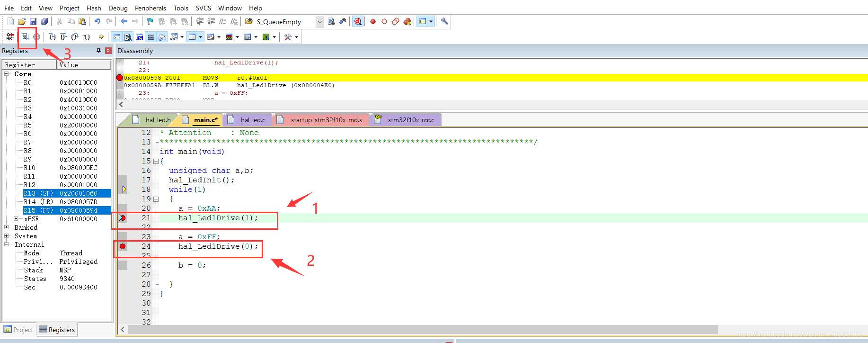The height and width of the screenshot is (343, 868).
Task: Save the current file
Action: pyautogui.click(x=33, y=21)
